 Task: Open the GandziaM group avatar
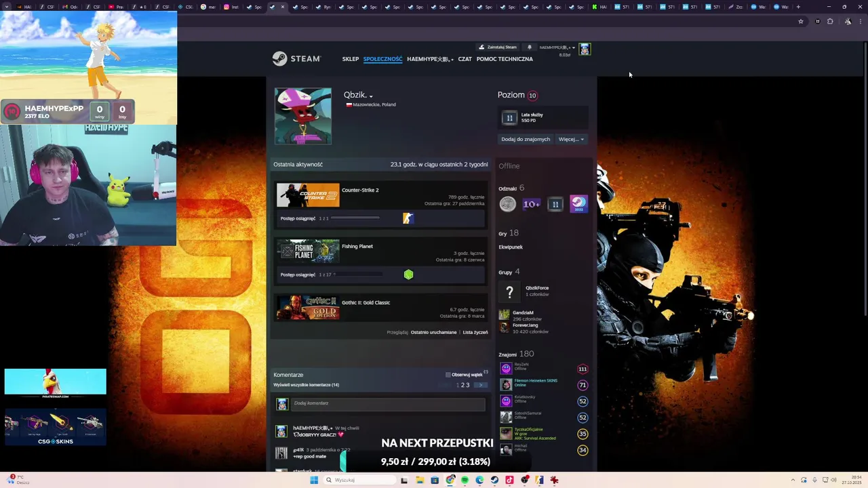504,314
